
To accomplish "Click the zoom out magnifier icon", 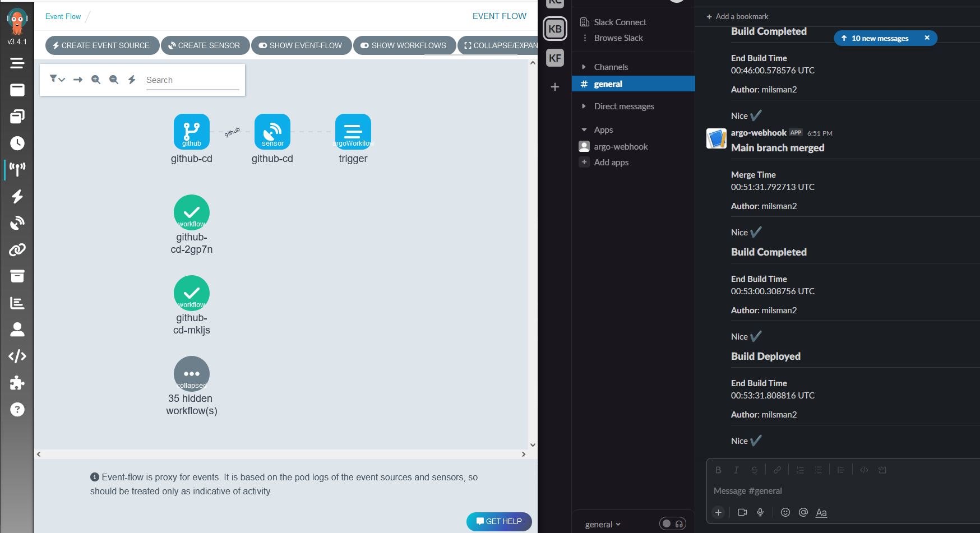I will point(114,80).
